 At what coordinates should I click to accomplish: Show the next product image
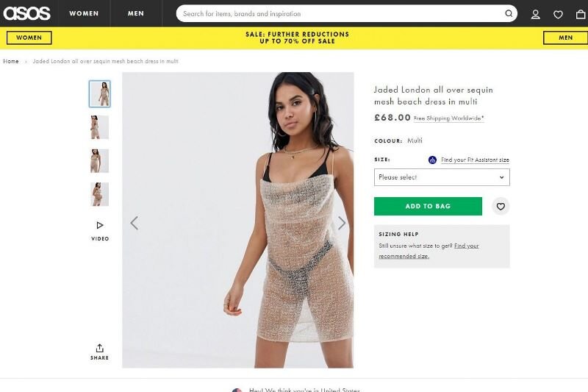coord(341,223)
